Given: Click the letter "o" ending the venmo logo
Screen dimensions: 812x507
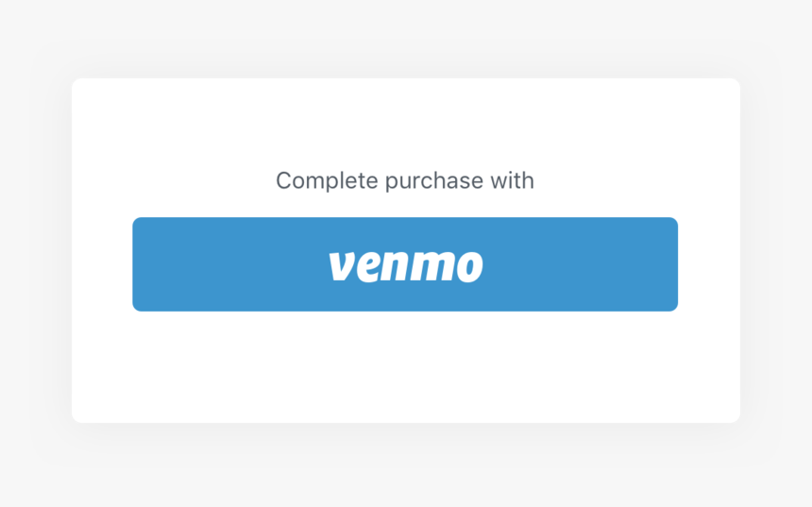Looking at the screenshot, I should 469,266.
